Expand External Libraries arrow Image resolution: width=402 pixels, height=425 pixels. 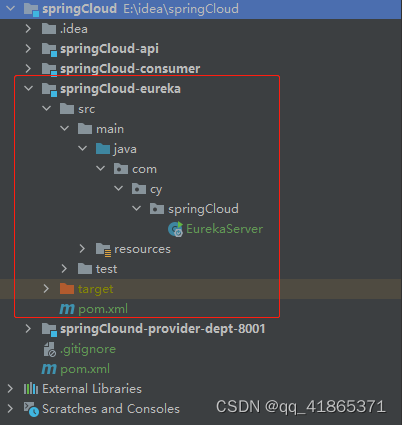[11, 389]
